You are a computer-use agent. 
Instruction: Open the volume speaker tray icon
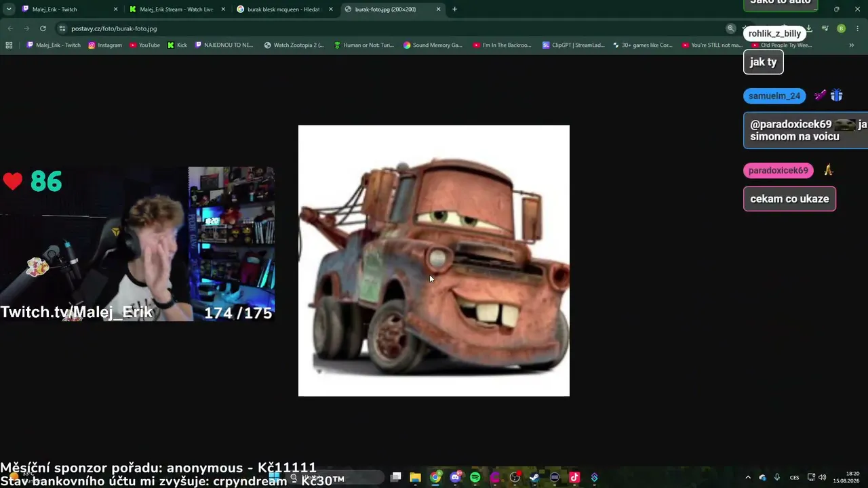pyautogui.click(x=823, y=477)
